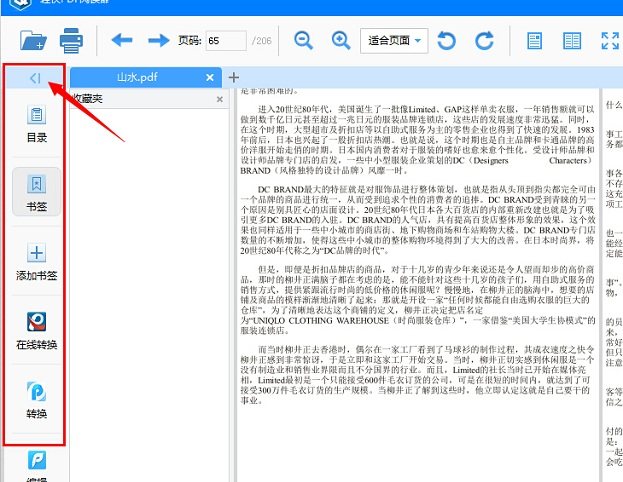Open 在线转换 online conversion
Image resolution: width=623 pixels, height=482 pixels.
(x=37, y=331)
